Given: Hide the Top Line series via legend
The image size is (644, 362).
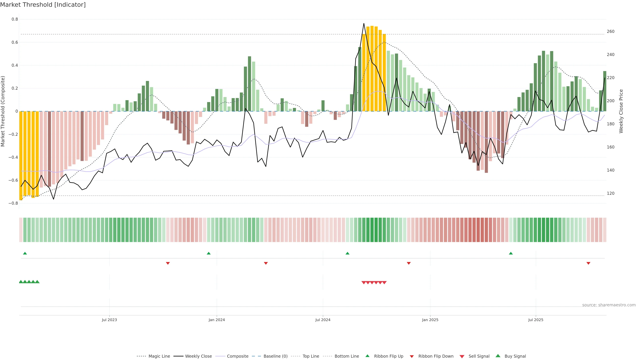Looking at the screenshot, I should pyautogui.click(x=311, y=356).
